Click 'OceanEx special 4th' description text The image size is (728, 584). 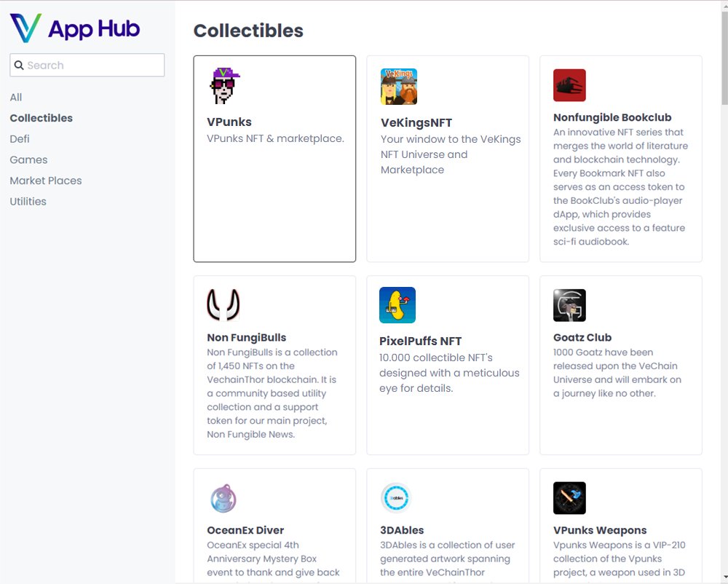[253, 545]
